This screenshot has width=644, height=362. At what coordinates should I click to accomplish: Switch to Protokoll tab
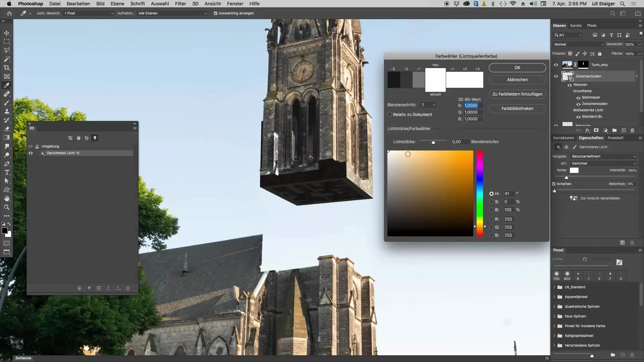[x=615, y=138]
